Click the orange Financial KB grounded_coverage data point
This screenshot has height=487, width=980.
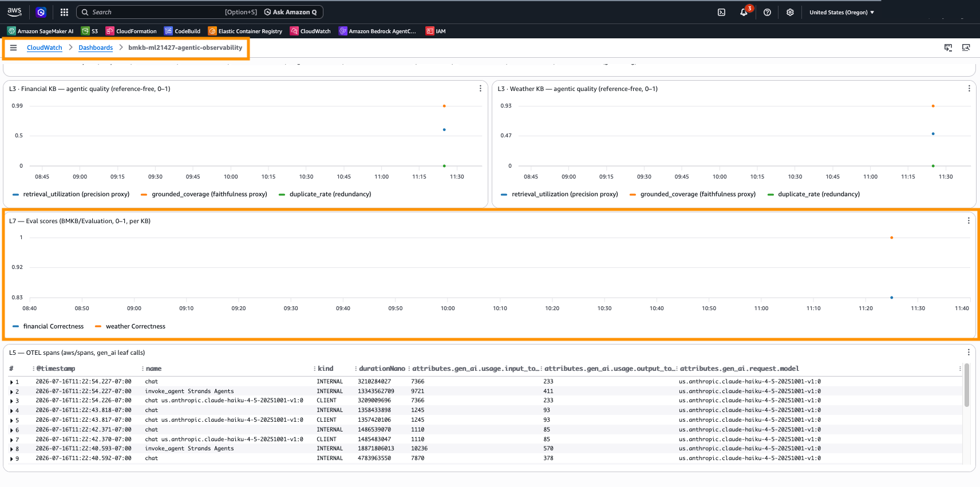(444, 106)
